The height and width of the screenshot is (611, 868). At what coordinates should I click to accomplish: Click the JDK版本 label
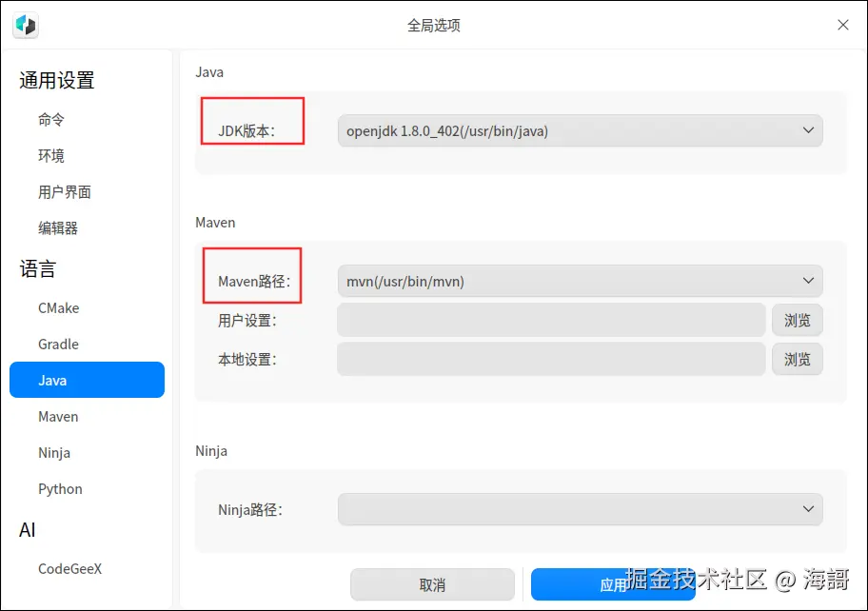point(247,131)
